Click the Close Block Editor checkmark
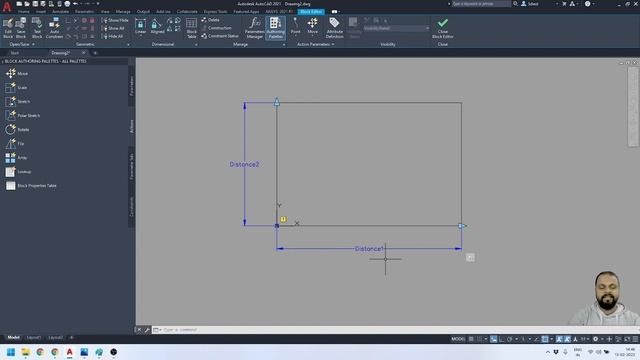Screen dimensions: 640x360 click(443, 28)
